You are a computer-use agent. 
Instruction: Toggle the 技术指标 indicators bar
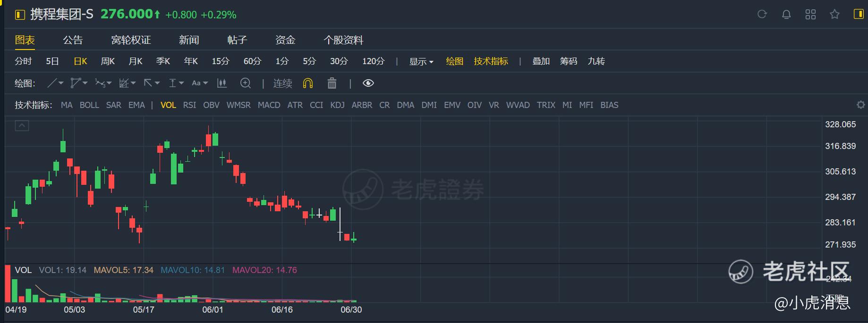click(x=491, y=61)
